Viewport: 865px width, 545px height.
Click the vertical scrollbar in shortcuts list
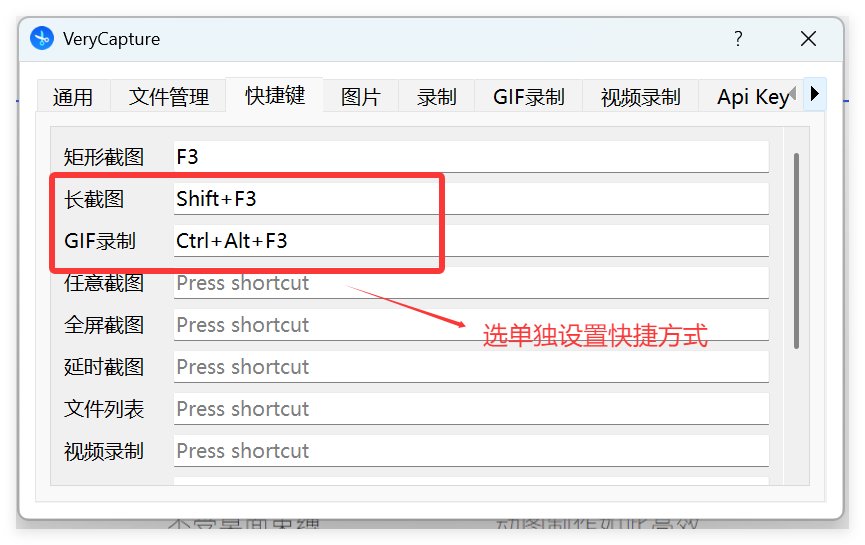(796, 250)
